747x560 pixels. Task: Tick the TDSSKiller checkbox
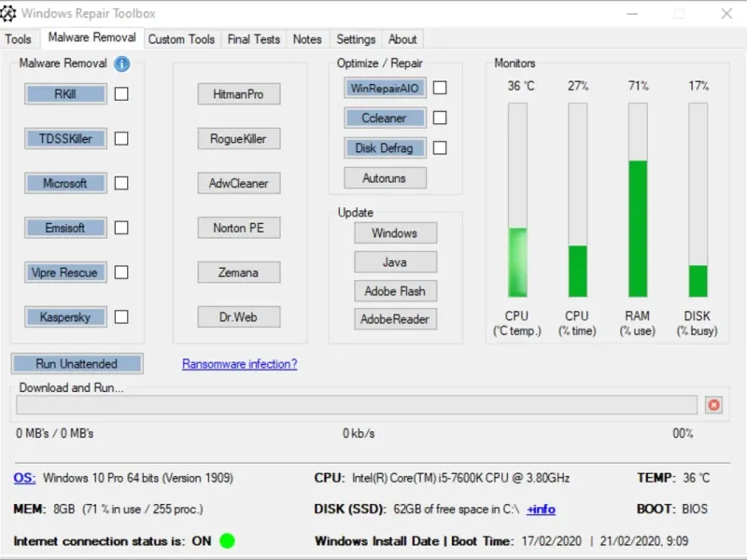(121, 138)
